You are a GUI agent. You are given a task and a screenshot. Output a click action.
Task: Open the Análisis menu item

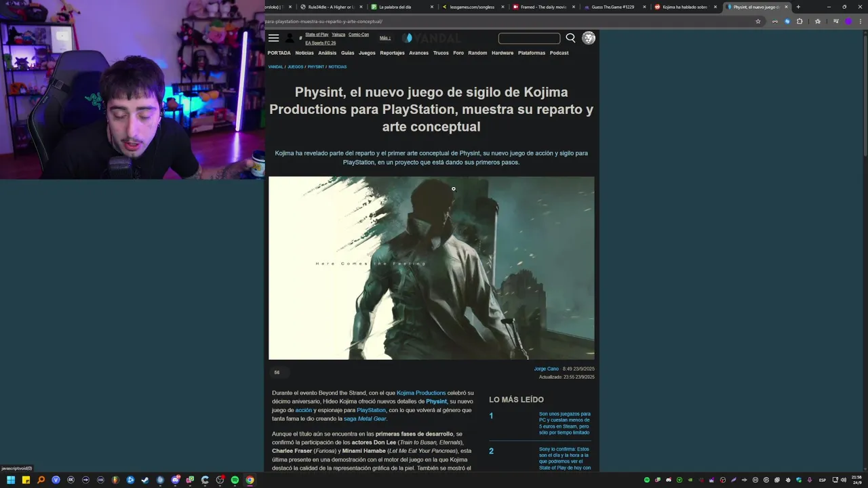coord(327,53)
